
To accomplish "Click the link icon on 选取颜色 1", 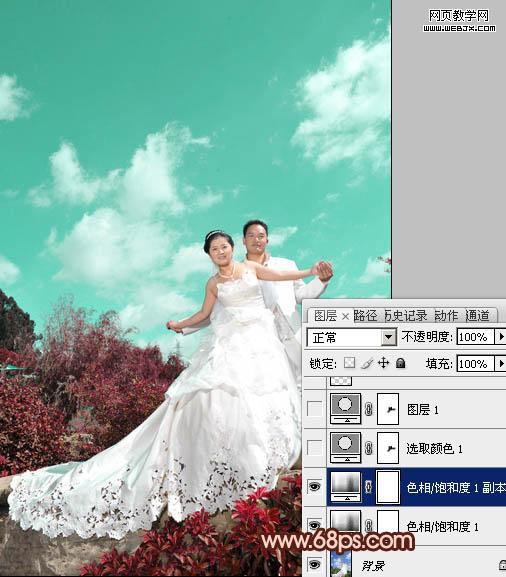I will pos(368,448).
